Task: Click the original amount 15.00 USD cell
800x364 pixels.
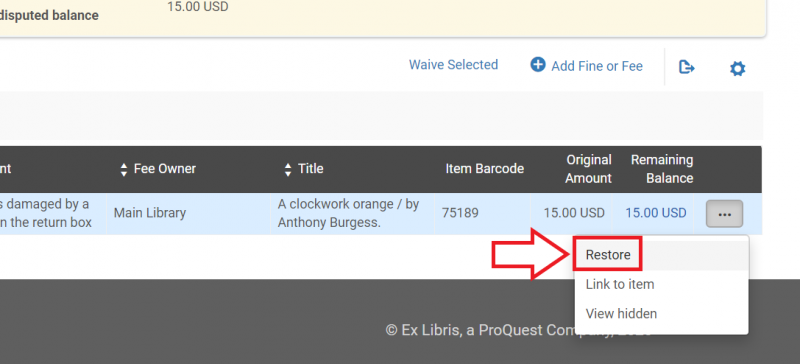Action: (x=573, y=213)
